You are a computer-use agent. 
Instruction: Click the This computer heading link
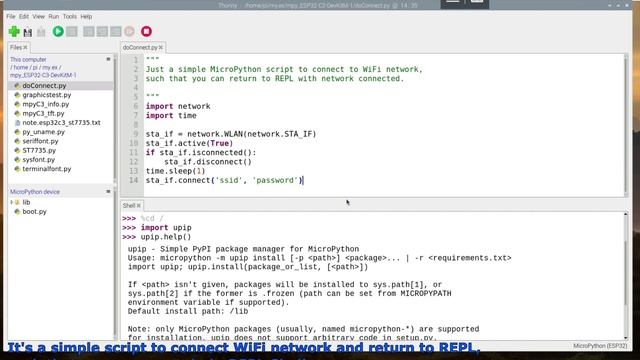tap(28, 60)
